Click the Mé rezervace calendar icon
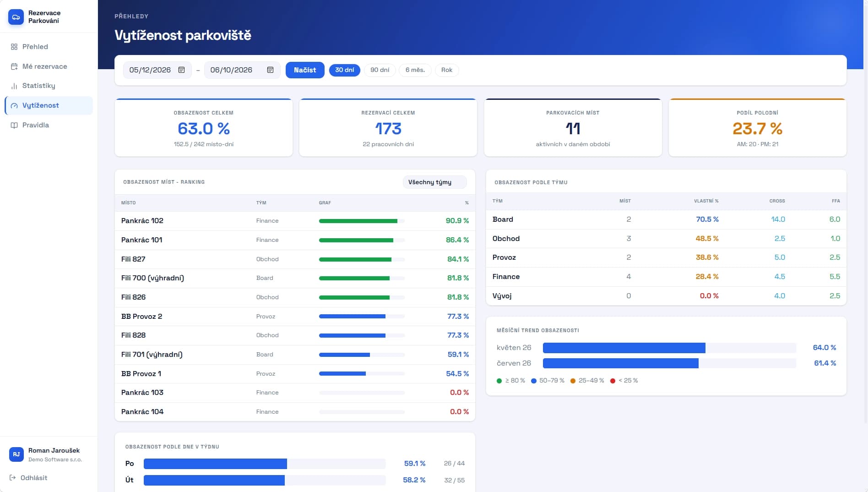Image resolution: width=868 pixels, height=492 pixels. click(x=14, y=66)
